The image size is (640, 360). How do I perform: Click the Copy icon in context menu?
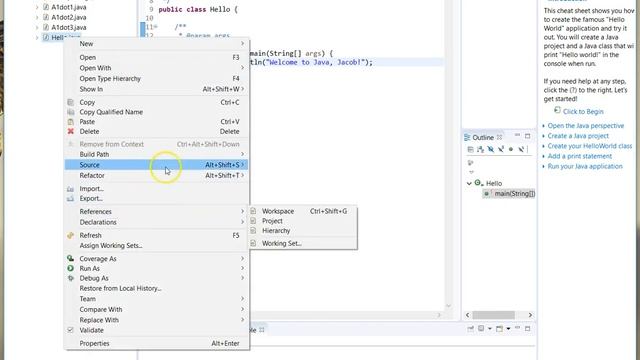pos(71,102)
